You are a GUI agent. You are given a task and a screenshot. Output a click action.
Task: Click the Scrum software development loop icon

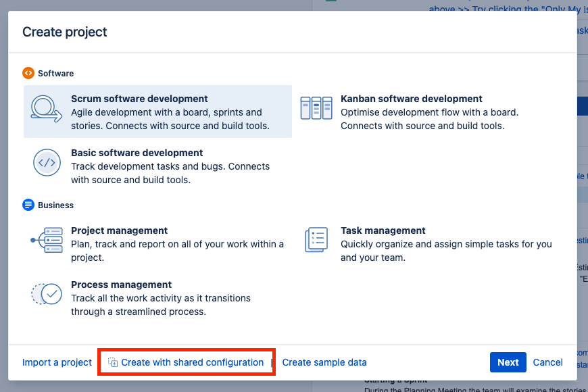tap(47, 109)
